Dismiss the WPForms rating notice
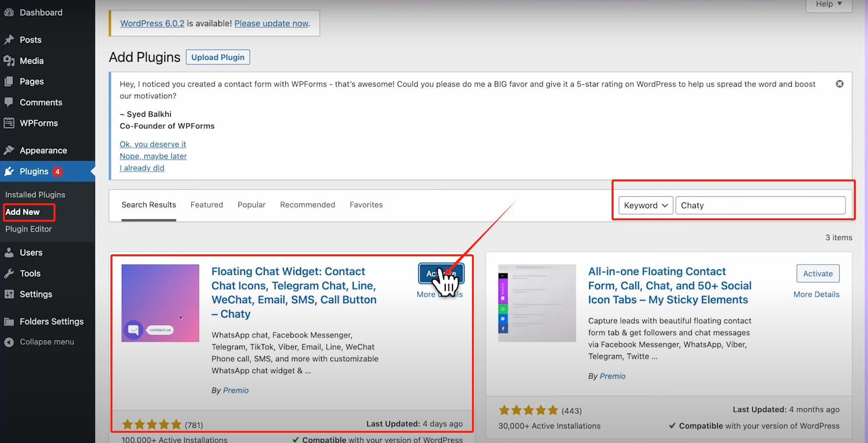This screenshot has height=443, width=868. point(840,84)
